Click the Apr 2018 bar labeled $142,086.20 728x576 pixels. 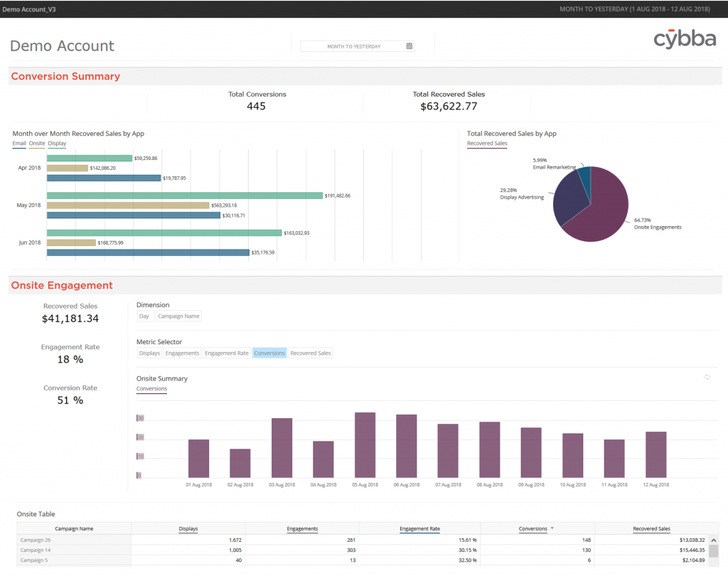[x=68, y=168]
